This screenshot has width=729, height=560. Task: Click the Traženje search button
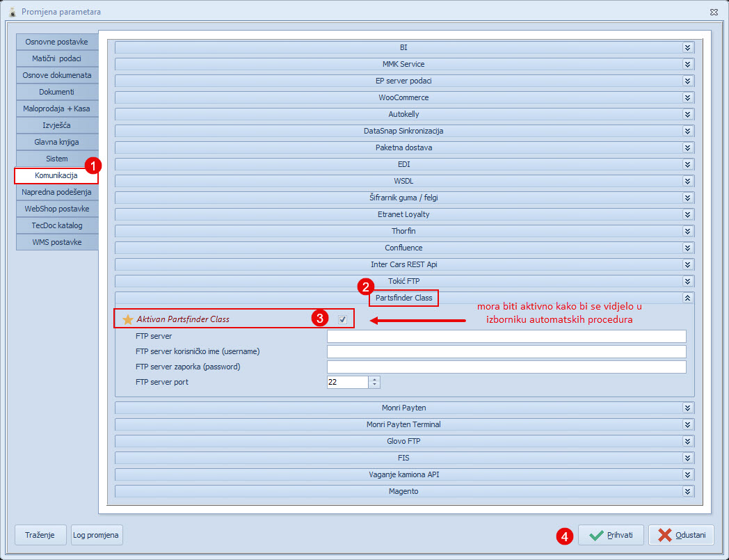pos(40,535)
